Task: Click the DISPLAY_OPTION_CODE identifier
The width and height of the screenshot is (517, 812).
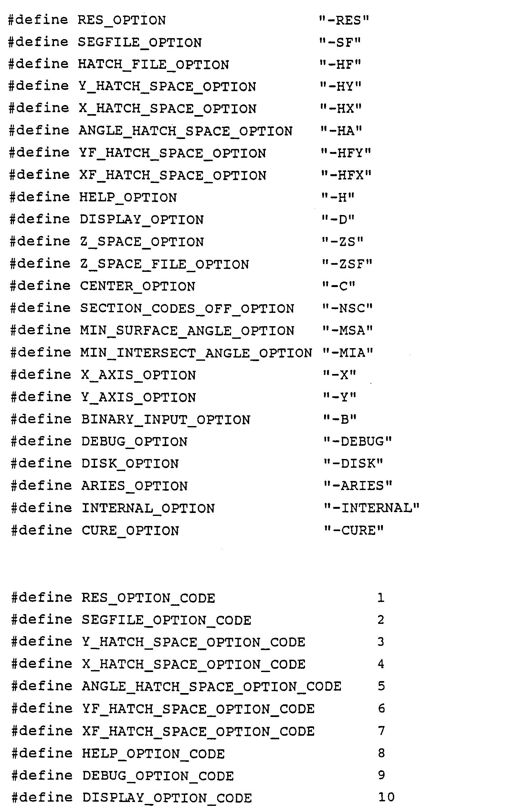Action: 167,798
